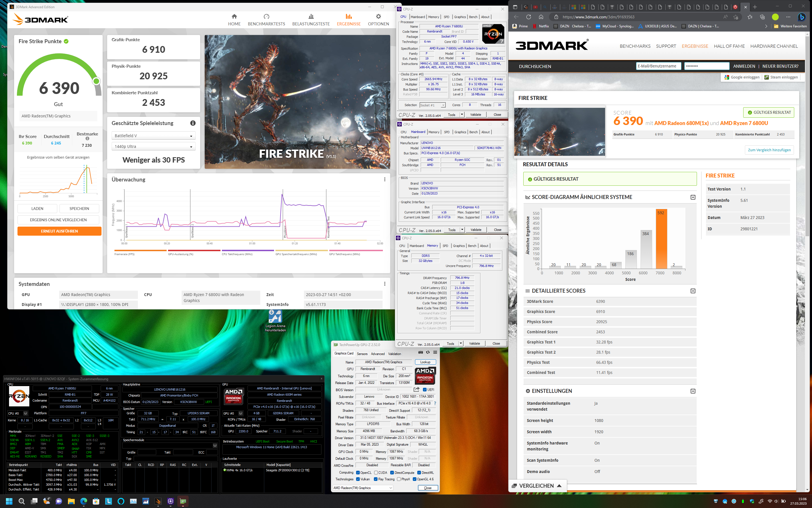Screen dimensions: 812x508
Task: Open HALL OF FAME on 3DMark website
Action: [x=729, y=46]
